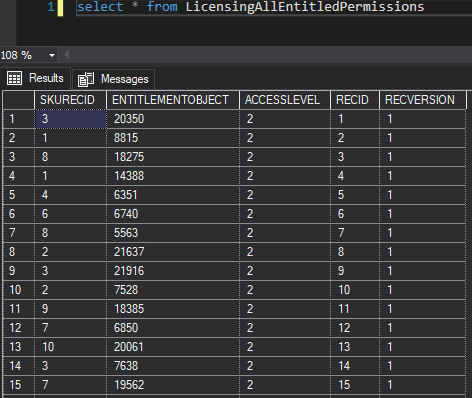This screenshot has height=398, width=472.
Task: Click SKURECID value 9 in row 11
Action: point(70,309)
